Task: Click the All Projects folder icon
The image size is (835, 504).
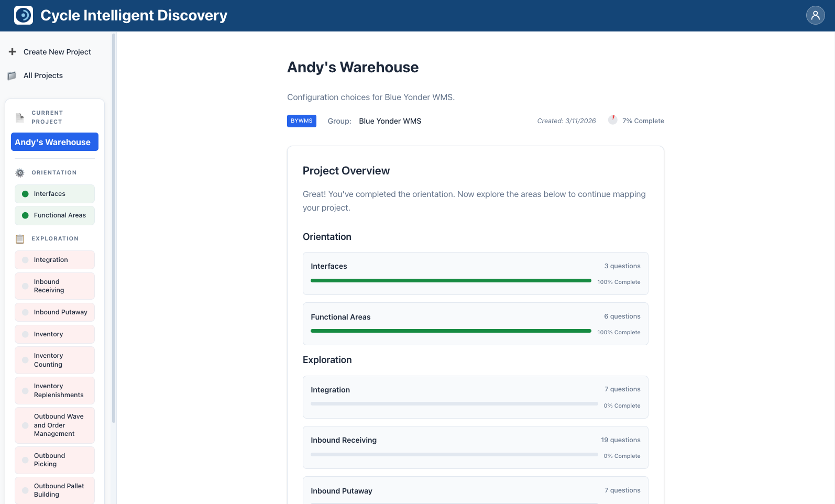Action: [x=12, y=76]
